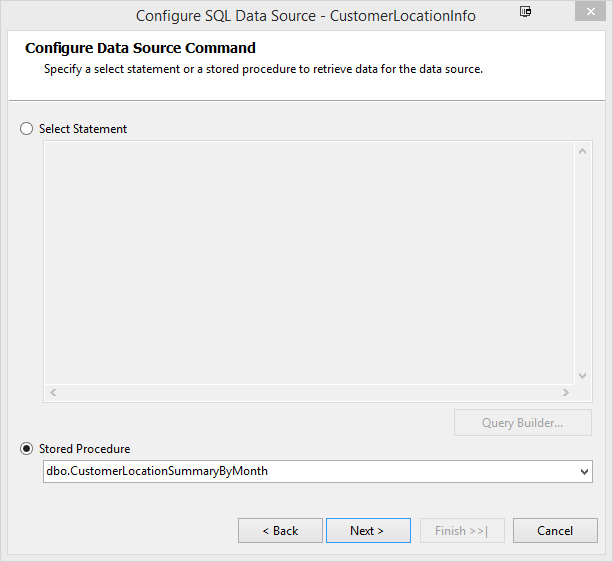Click the horizontal scrollbar right arrow
The image size is (613, 562).
pyautogui.click(x=566, y=393)
